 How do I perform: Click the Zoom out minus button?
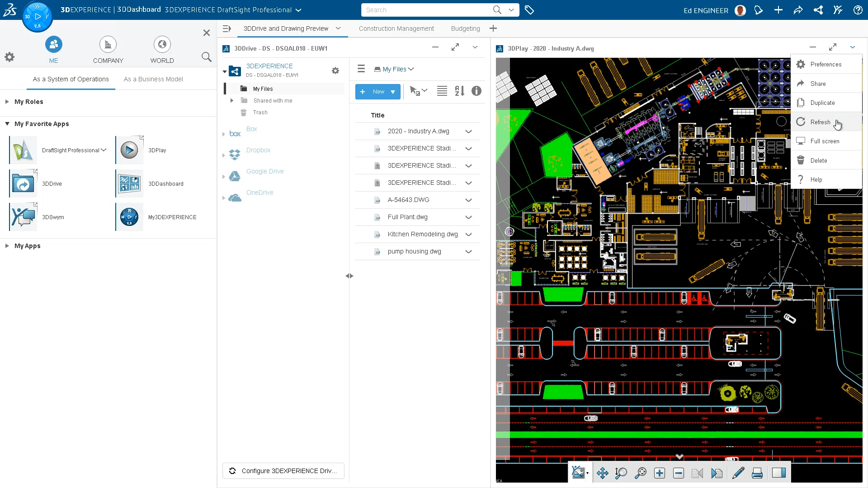[679, 473]
